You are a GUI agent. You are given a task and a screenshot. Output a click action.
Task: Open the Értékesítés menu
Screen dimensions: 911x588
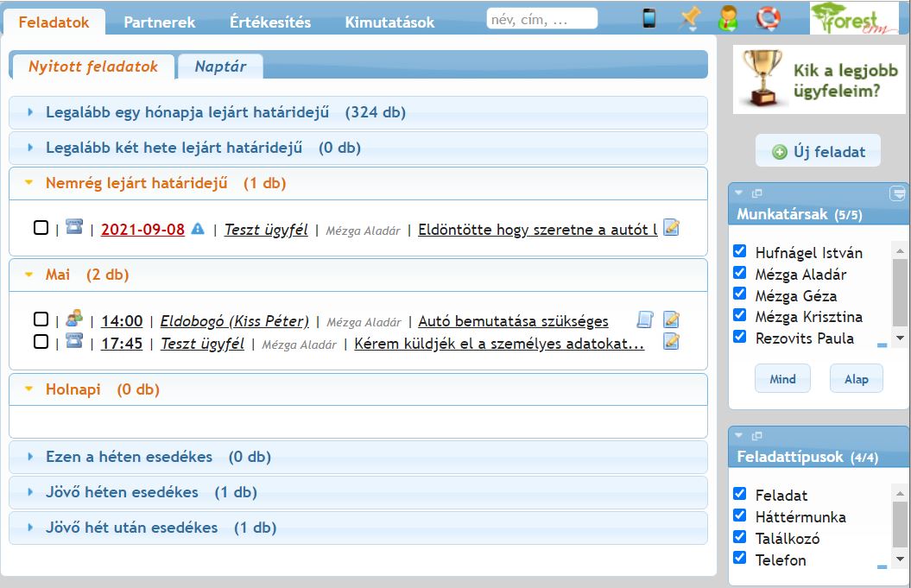click(x=269, y=22)
